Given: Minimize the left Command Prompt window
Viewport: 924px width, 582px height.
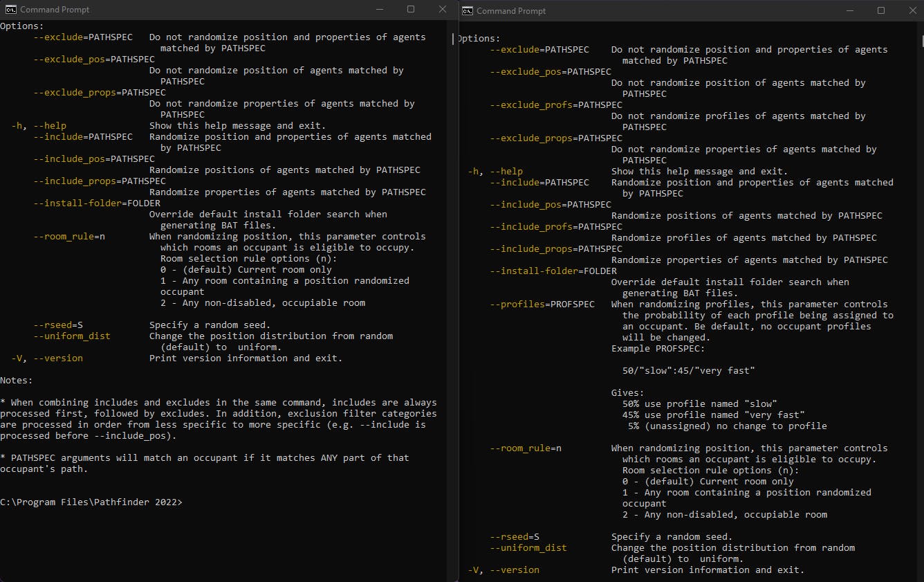Looking at the screenshot, I should tap(379, 10).
